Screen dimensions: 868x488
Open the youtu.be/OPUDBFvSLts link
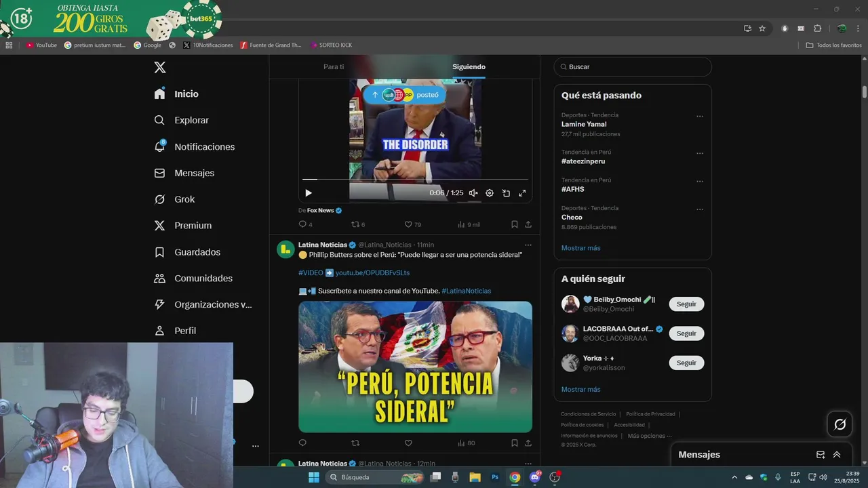(372, 272)
